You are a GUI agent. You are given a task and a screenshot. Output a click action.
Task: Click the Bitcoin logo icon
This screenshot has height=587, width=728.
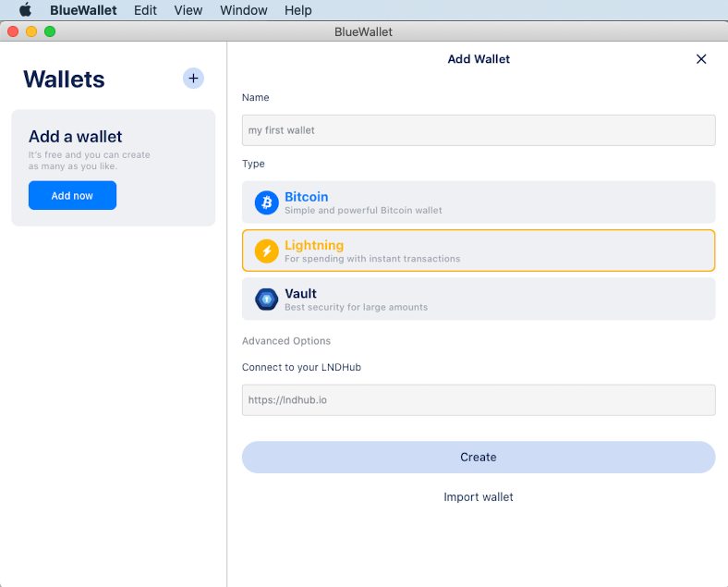(266, 202)
